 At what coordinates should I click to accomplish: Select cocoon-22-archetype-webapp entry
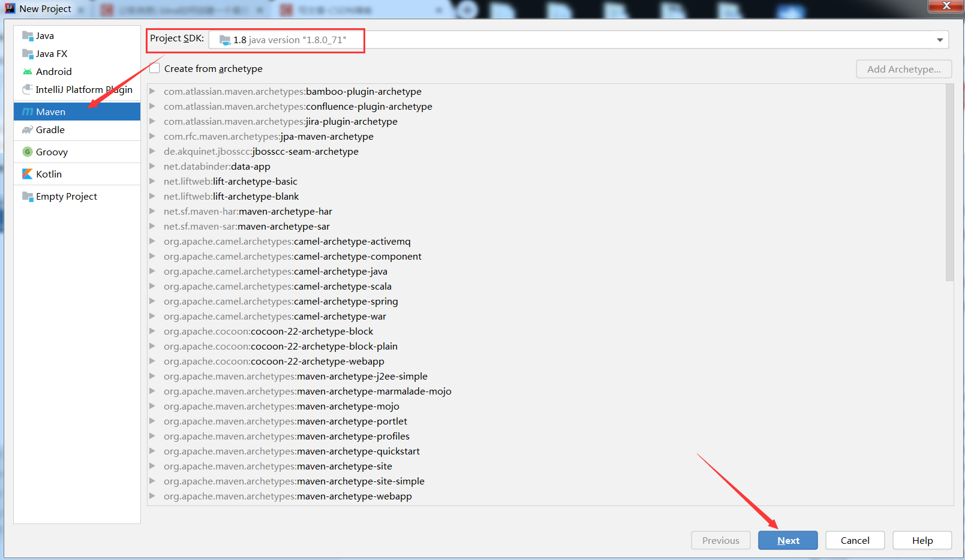click(x=274, y=361)
